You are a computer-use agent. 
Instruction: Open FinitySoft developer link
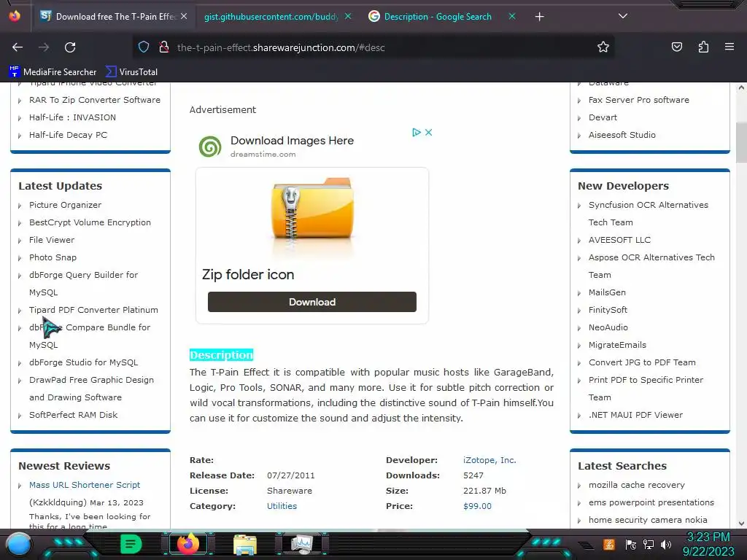pos(608,310)
